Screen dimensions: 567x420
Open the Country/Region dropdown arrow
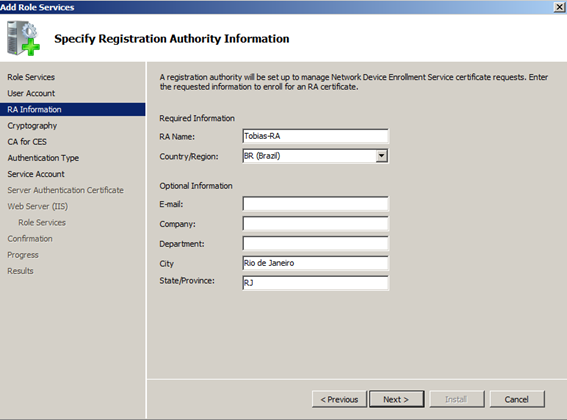pos(381,156)
